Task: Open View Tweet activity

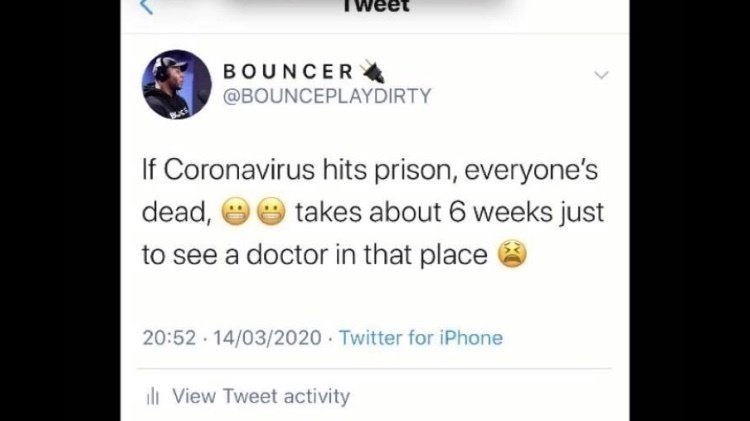Action: tap(261, 396)
